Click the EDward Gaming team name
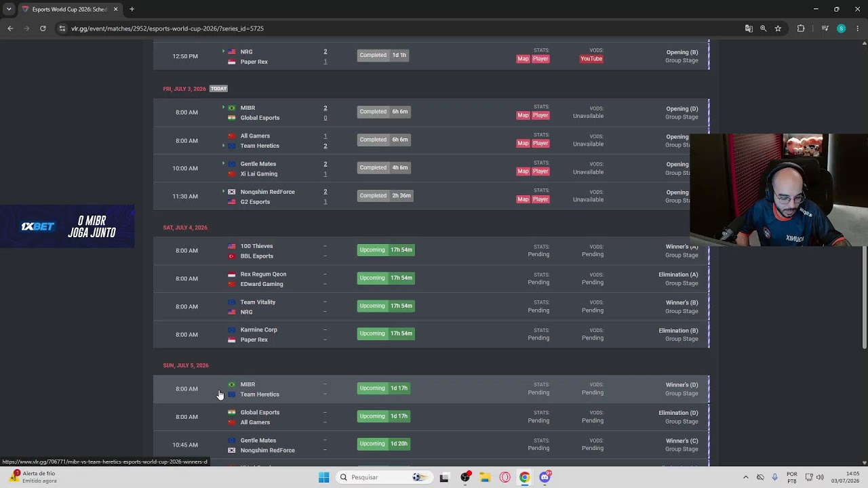 262,284
